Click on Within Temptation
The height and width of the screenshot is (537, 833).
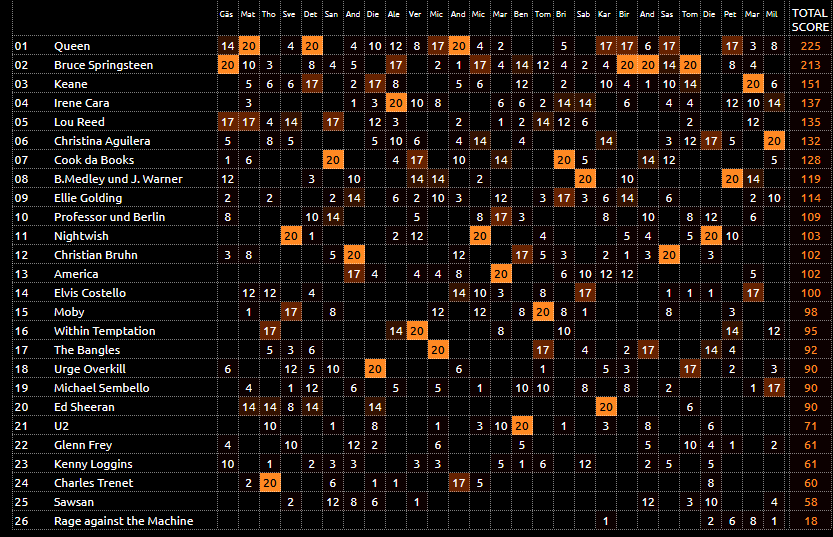point(105,331)
